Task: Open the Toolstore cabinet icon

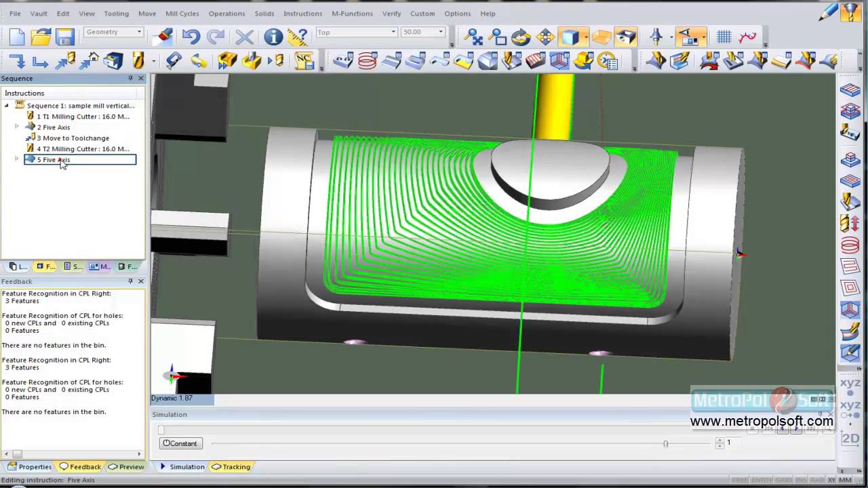Action: (x=113, y=62)
